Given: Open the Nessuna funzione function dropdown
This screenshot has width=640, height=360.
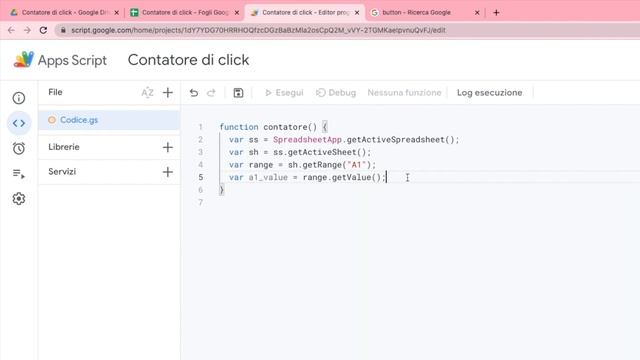Looking at the screenshot, I should (x=404, y=93).
